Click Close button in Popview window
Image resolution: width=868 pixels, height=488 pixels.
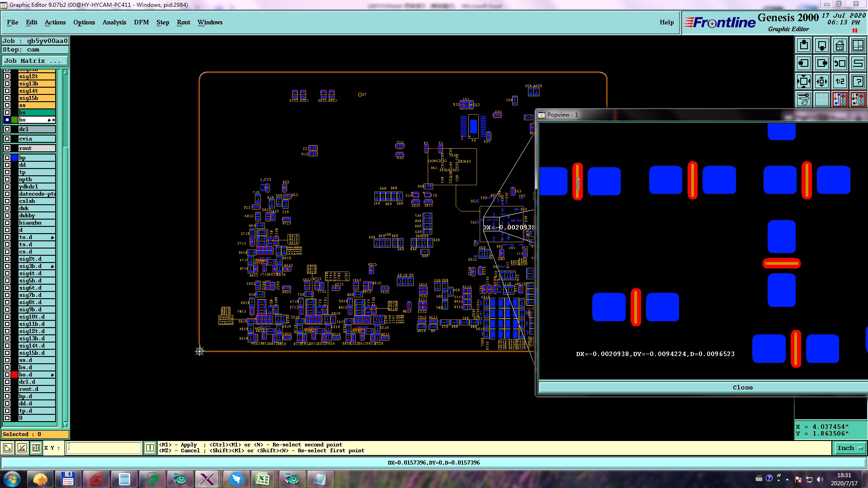742,387
